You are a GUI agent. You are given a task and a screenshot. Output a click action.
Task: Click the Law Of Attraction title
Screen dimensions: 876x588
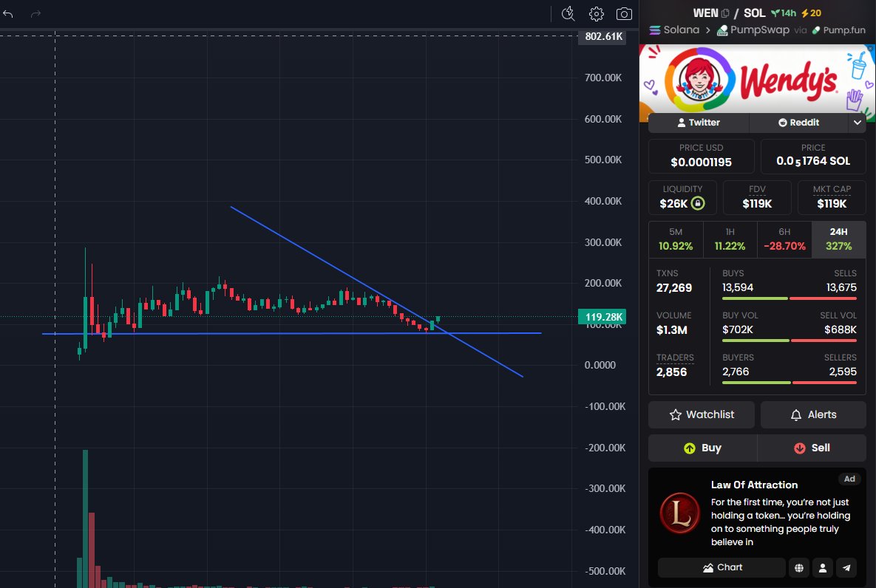point(754,485)
